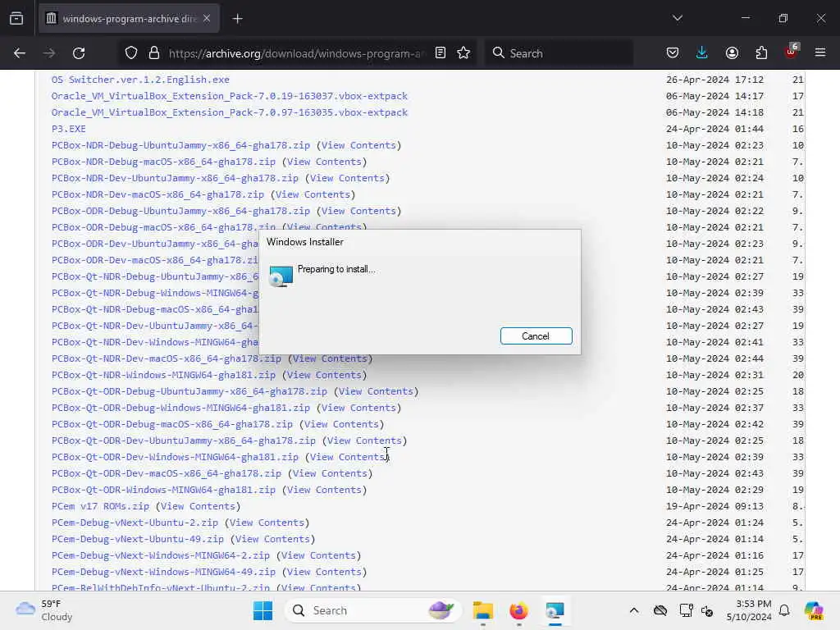Click the site security padlock icon
This screenshot has height=630, width=840.
tap(154, 53)
